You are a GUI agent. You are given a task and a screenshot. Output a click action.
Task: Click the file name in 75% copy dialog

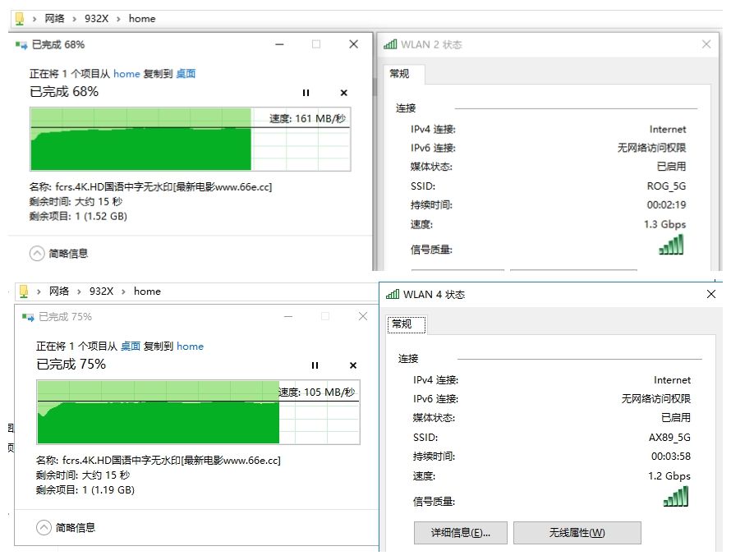[172, 461]
